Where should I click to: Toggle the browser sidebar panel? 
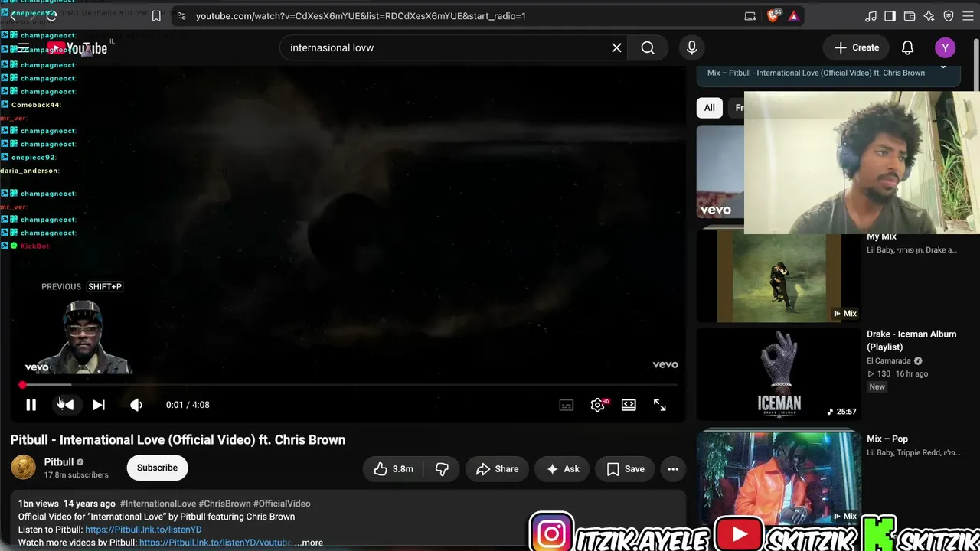[x=890, y=16]
